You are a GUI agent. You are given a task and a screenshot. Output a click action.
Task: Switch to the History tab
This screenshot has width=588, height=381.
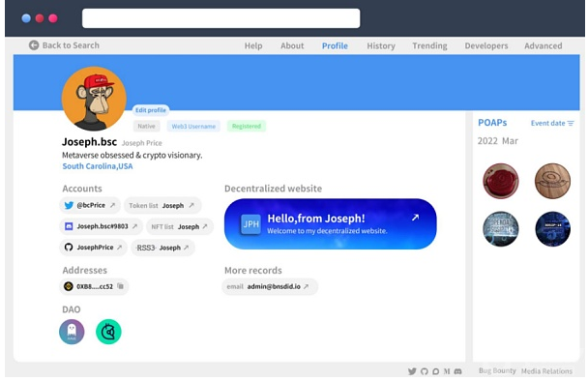pos(381,45)
